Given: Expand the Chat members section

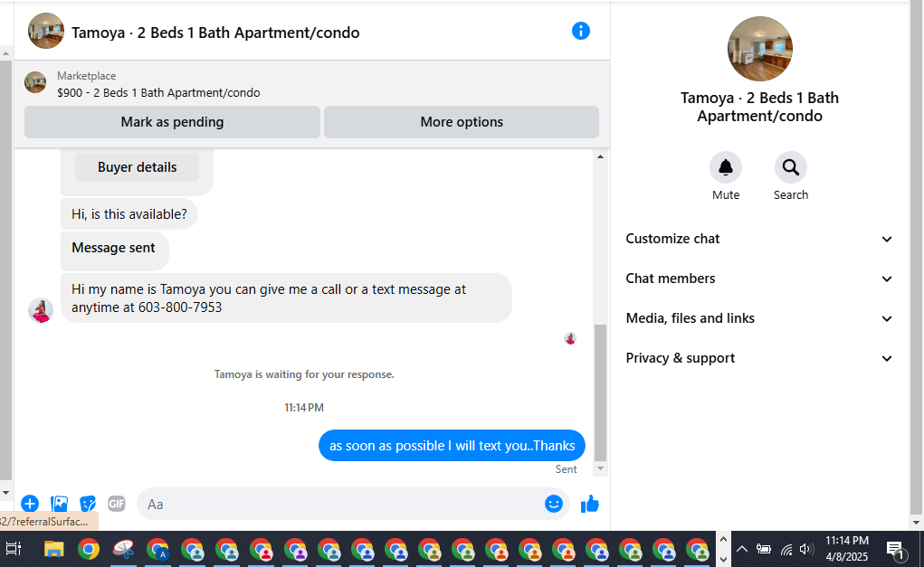Looking at the screenshot, I should [759, 279].
